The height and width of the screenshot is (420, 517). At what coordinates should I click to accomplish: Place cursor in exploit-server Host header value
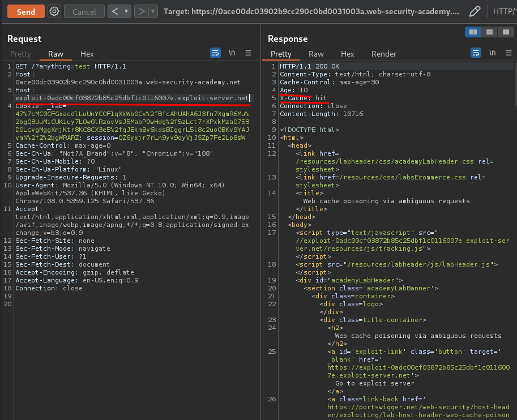pos(132,98)
